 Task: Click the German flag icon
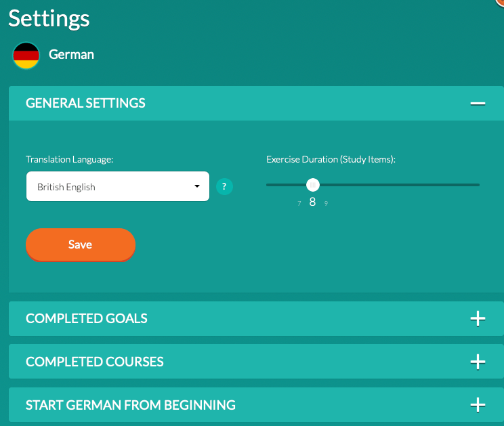pyautogui.click(x=26, y=55)
